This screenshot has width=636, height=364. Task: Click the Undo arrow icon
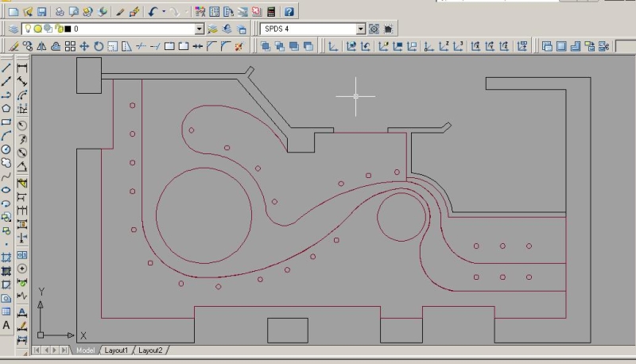pos(152,12)
